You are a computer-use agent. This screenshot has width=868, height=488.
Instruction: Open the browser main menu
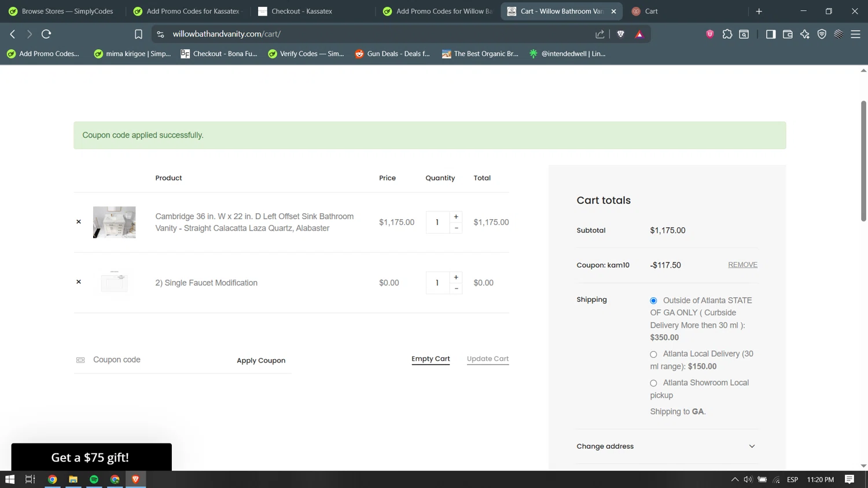pos(855,34)
